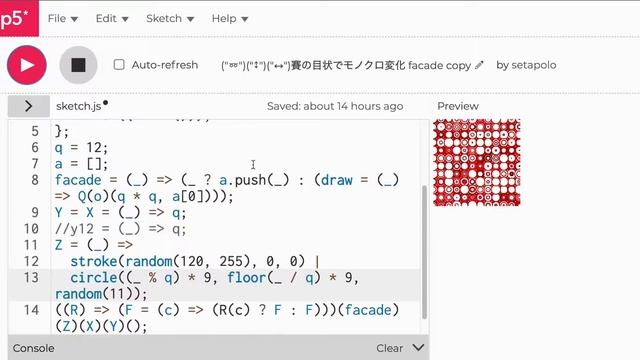Screen dimensions: 640x360
Task: Click line 10 comment '//y12 = (_) => q;'
Action: (120, 229)
